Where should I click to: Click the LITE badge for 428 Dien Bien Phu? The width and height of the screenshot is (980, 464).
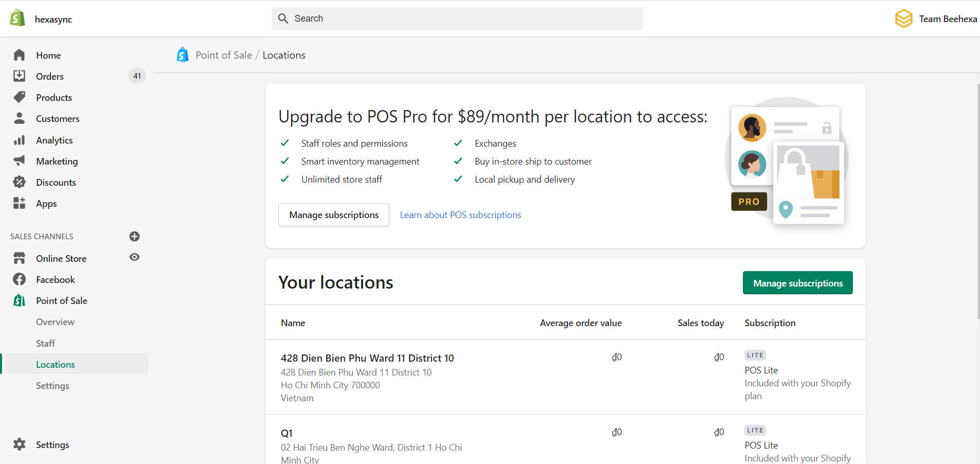point(755,355)
